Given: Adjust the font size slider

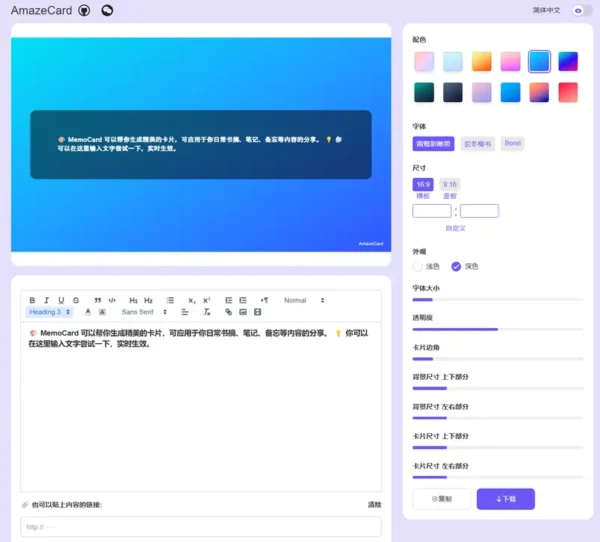Looking at the screenshot, I should pos(498,300).
